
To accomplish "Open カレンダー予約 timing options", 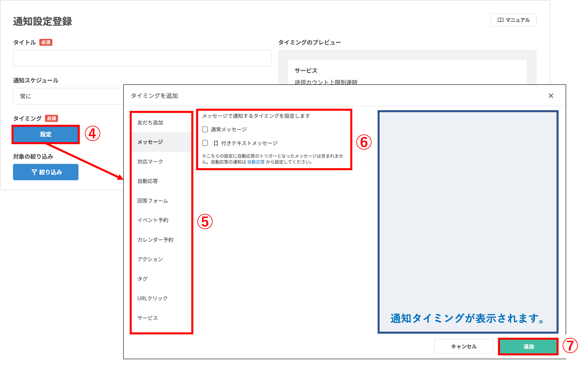I will pos(155,240).
